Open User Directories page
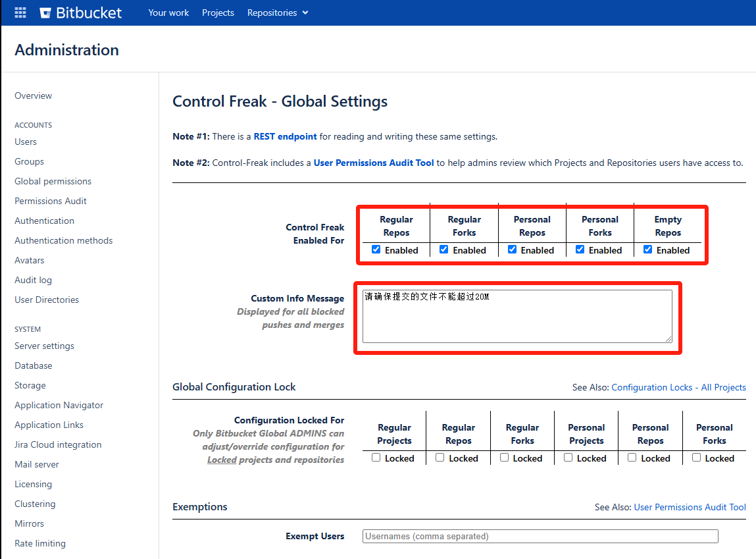756x559 pixels. click(x=47, y=300)
